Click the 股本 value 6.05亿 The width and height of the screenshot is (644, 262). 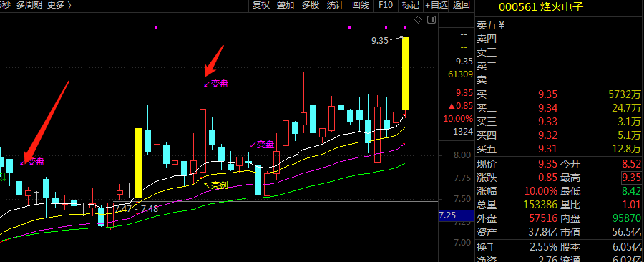[627, 247]
